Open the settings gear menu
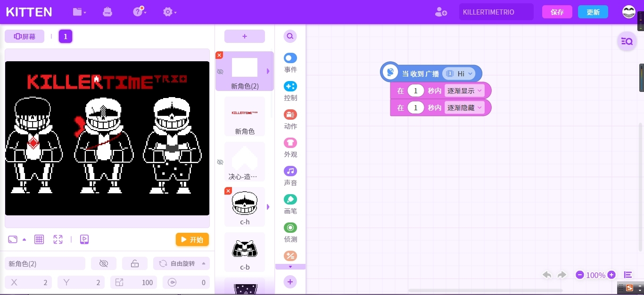This screenshot has width=644, height=295. (x=169, y=12)
